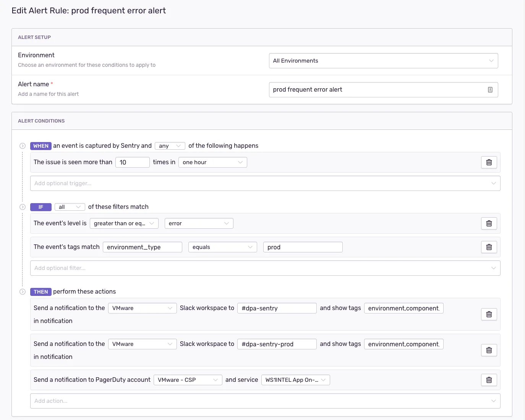525x420 pixels.
Task: Edit the '#dpa-sentry-prod' Slack channel field
Action: pyautogui.click(x=277, y=344)
